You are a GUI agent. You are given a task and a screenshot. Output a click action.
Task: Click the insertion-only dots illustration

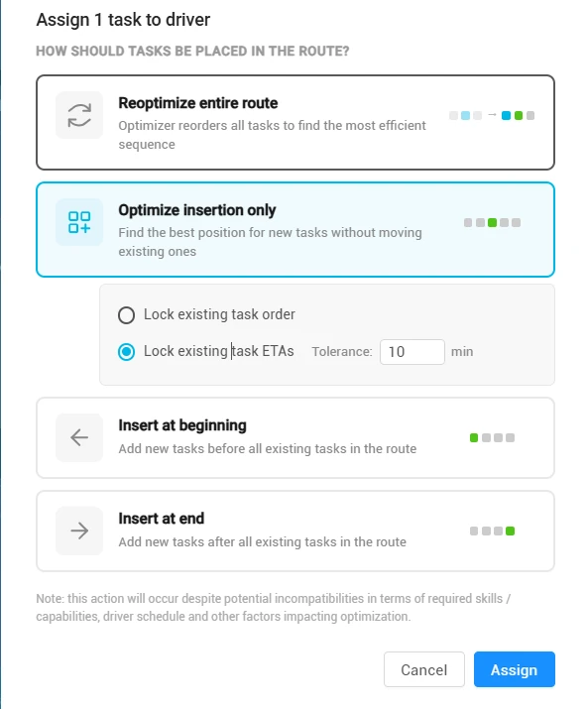point(492,222)
